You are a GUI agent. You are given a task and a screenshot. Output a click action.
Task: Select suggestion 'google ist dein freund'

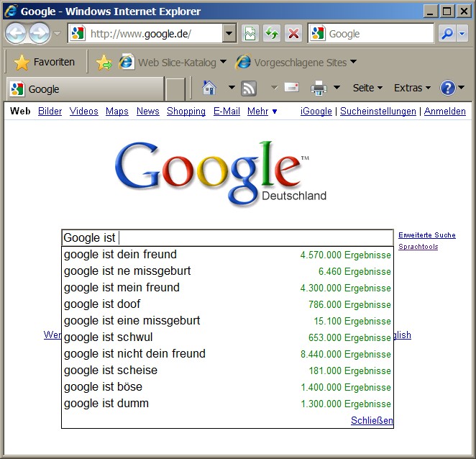227,255
